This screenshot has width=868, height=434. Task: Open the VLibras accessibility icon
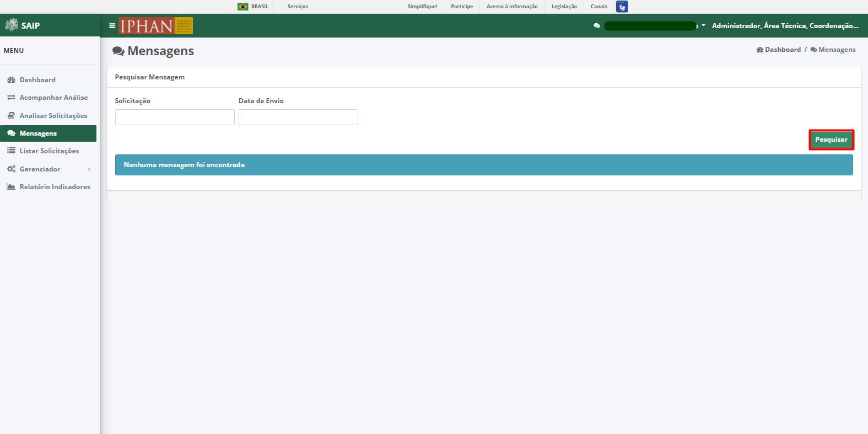pos(622,7)
